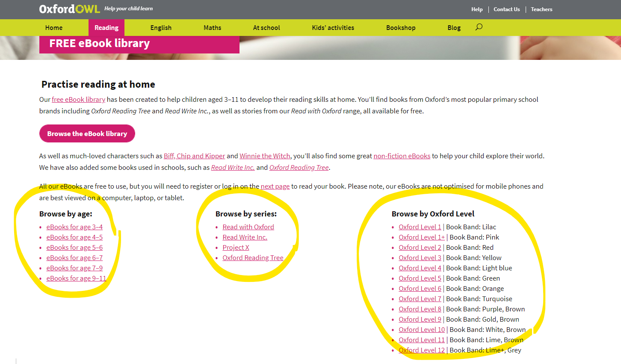Viewport: 621px width, 364px height.
Task: Click 'Book Band: Orange' text
Action: pyautogui.click(x=475, y=288)
